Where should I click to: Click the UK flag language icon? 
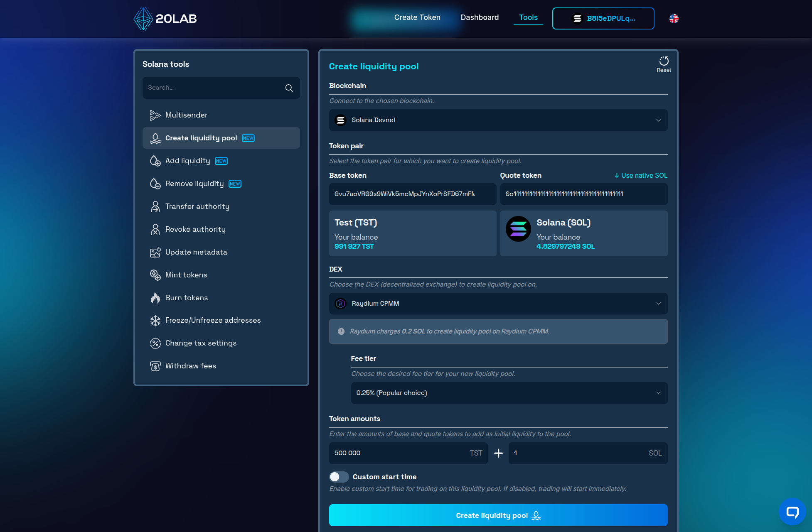(674, 19)
